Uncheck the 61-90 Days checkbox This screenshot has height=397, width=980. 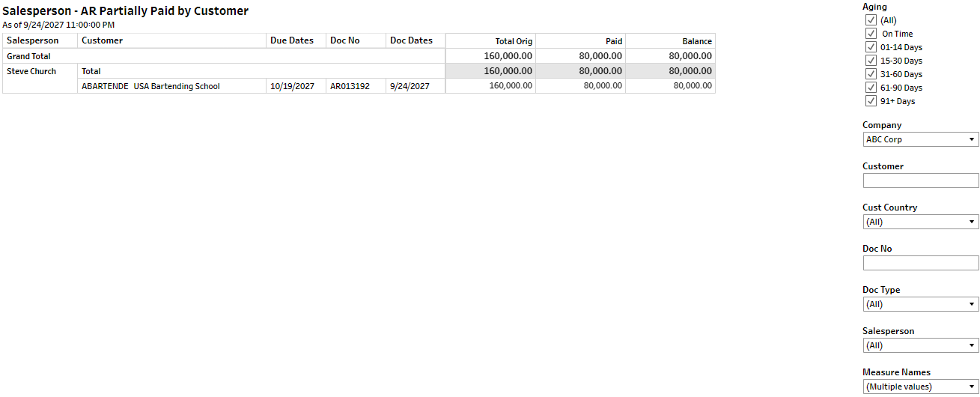click(871, 88)
